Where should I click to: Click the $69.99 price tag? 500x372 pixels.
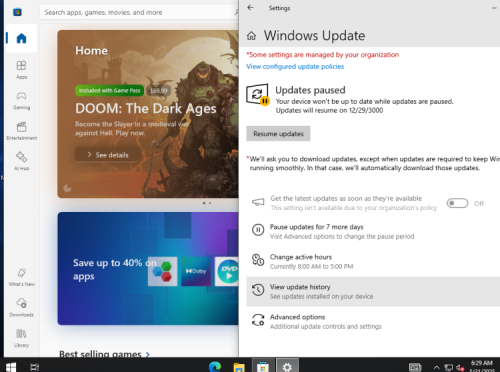159,90
